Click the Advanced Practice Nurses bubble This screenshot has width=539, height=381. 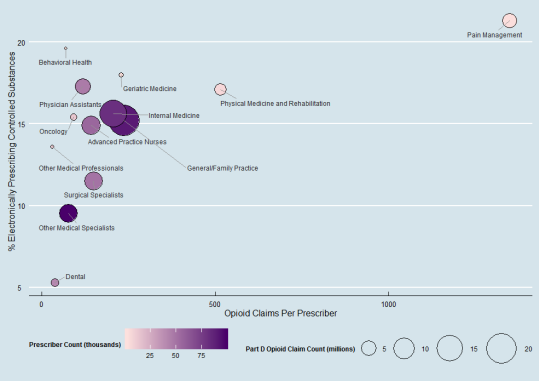[x=91, y=125]
